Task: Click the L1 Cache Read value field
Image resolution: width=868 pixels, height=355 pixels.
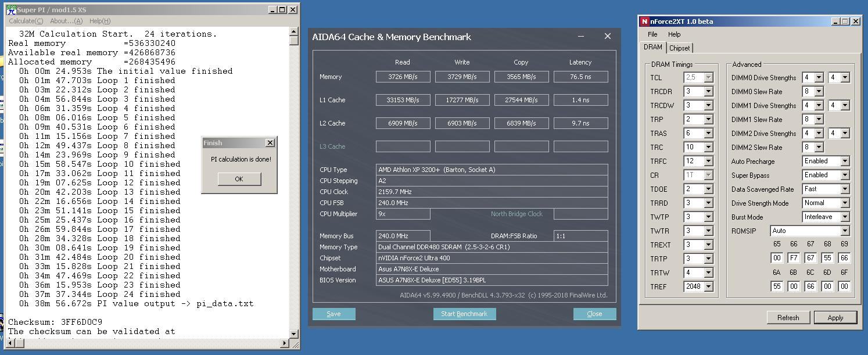Action: (403, 100)
